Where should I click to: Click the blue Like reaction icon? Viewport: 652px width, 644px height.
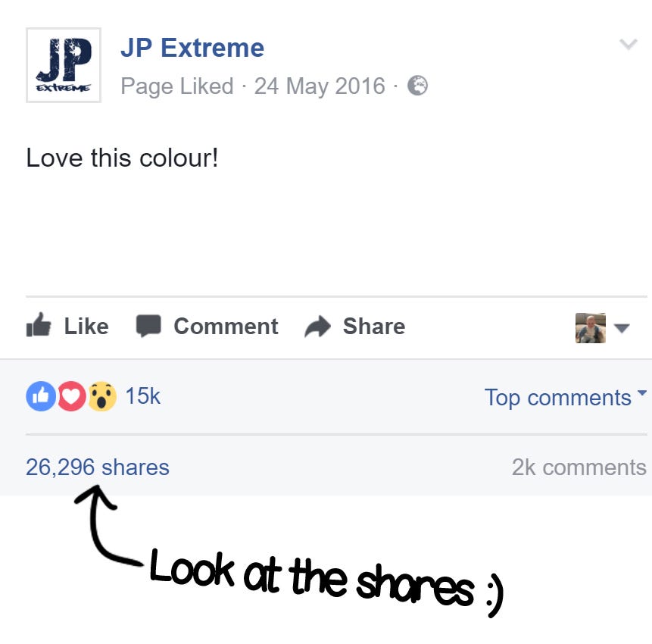(41, 396)
